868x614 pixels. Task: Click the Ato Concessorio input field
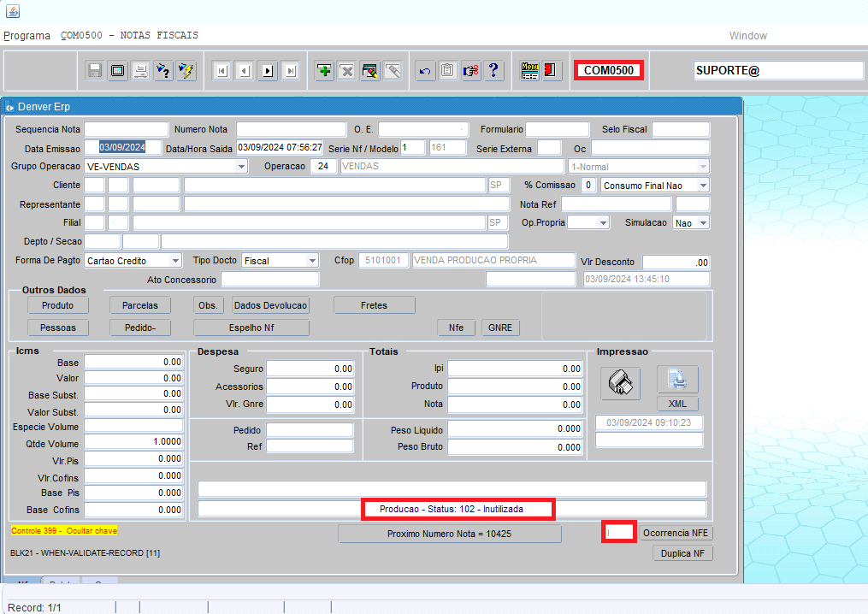270,280
